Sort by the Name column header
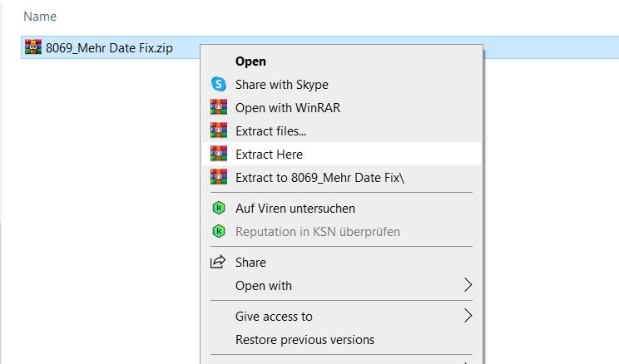Image resolution: width=619 pixels, height=364 pixels. 40,16
